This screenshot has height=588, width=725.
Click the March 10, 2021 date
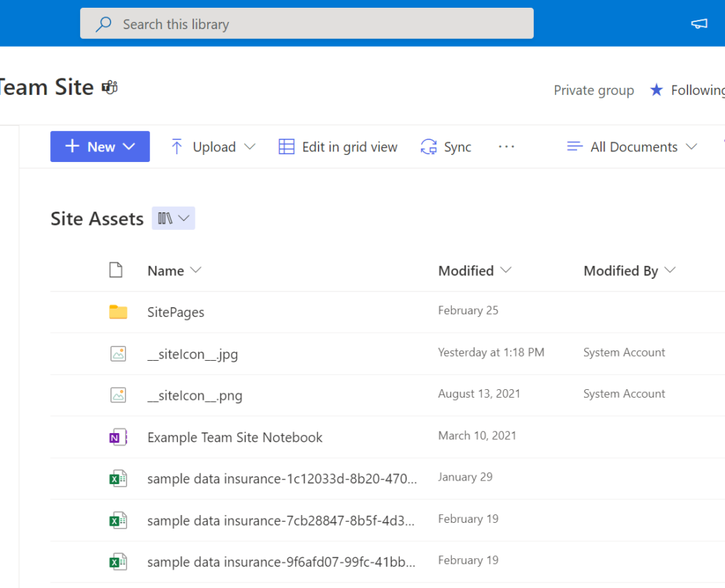477,435
